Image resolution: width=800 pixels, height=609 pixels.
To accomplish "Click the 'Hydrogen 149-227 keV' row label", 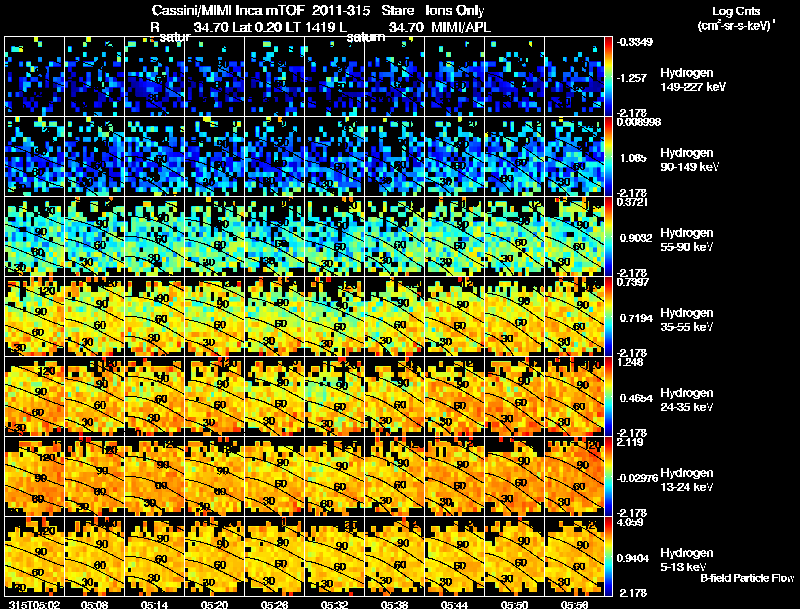I will tap(693, 80).
